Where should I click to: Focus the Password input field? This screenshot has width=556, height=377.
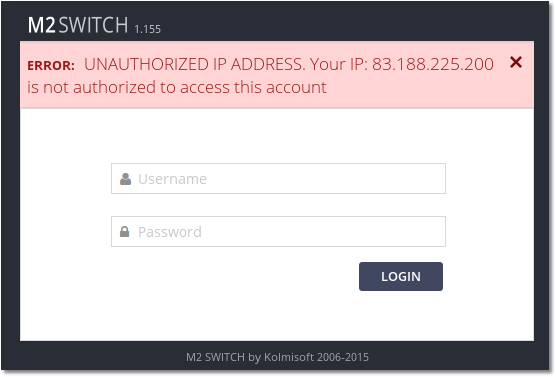278,231
